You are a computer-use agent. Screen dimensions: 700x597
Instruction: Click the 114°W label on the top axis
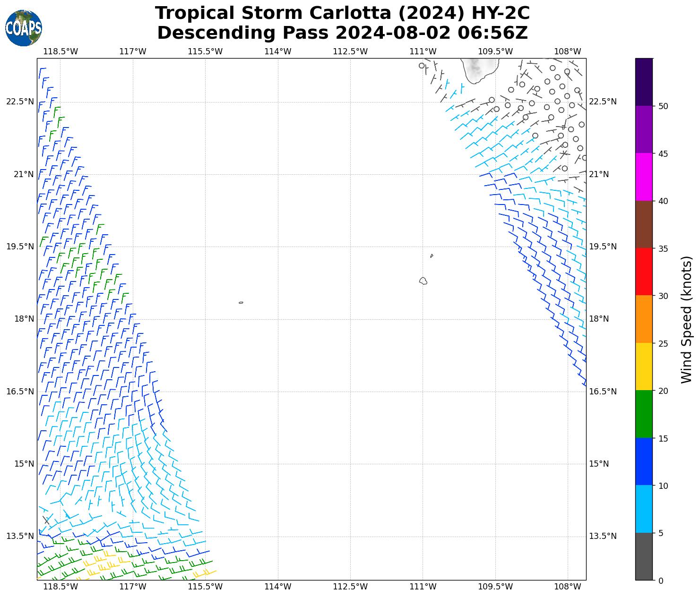(x=277, y=51)
